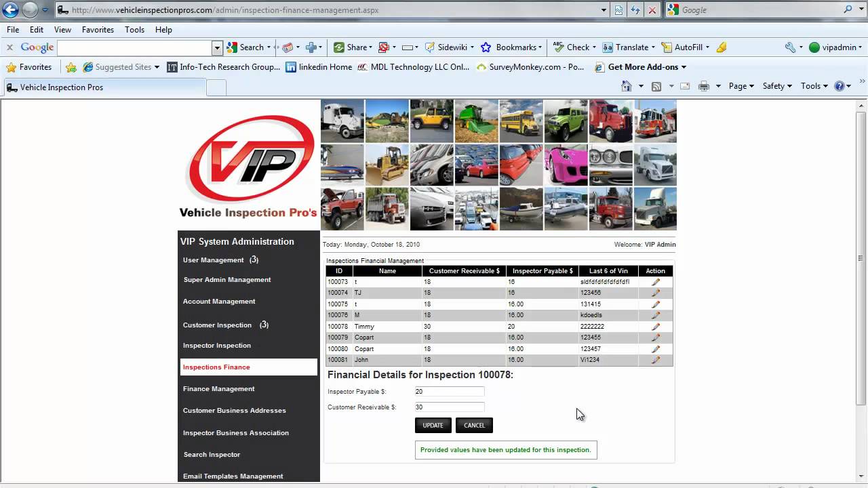The height and width of the screenshot is (488, 868).
Task: Expand the Suggested Sites dropdown
Action: (157, 67)
